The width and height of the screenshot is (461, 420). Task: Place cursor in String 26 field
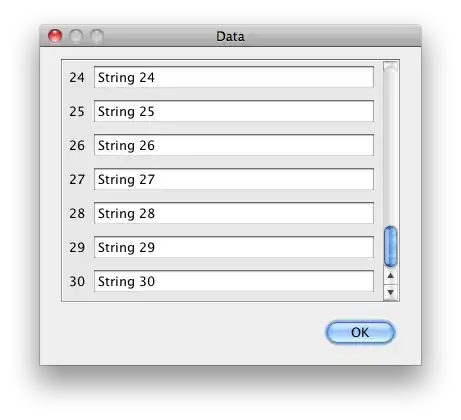click(234, 145)
